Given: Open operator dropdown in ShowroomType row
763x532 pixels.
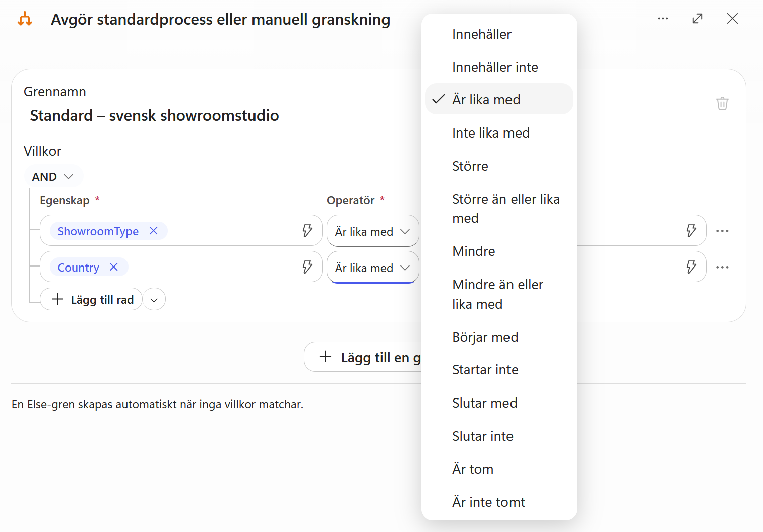Looking at the screenshot, I should click(372, 231).
